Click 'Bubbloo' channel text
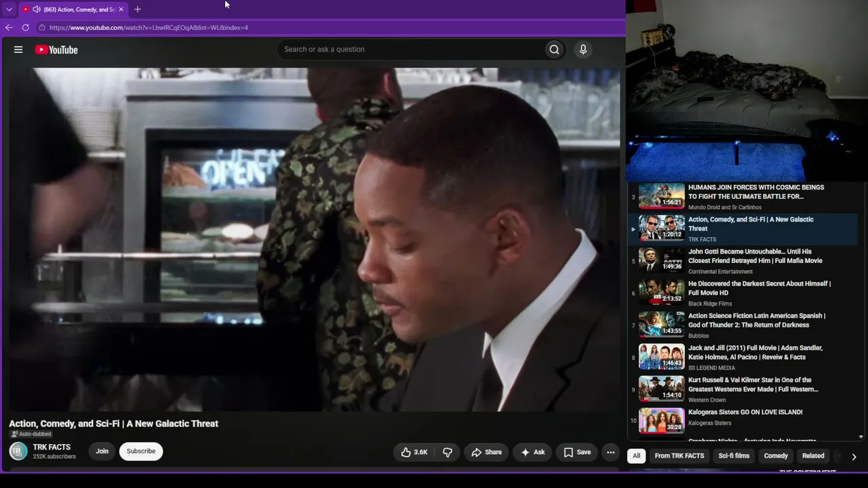The height and width of the screenshot is (488, 868). [698, 336]
